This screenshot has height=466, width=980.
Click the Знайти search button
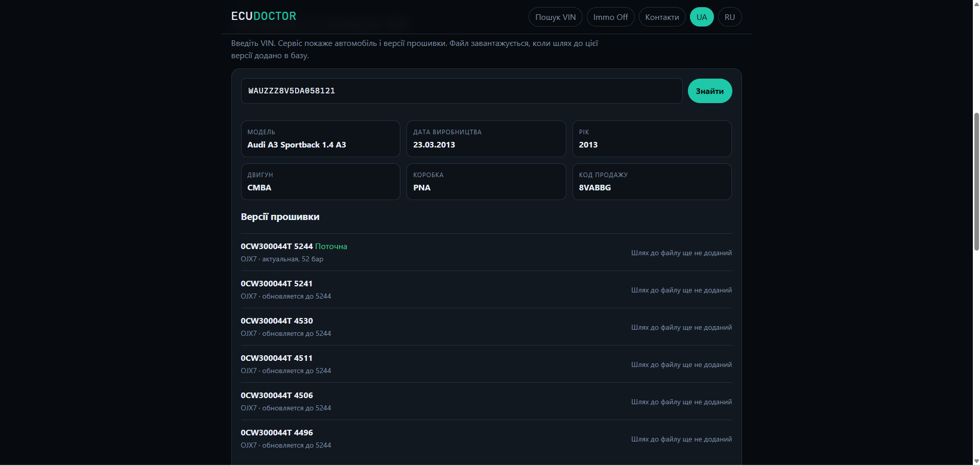pyautogui.click(x=710, y=91)
